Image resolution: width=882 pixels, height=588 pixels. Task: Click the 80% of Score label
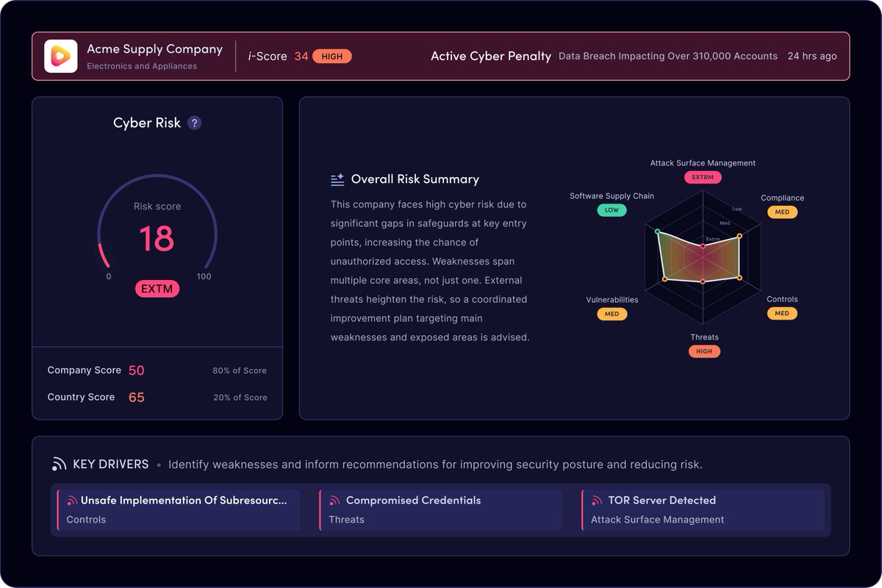pos(240,370)
